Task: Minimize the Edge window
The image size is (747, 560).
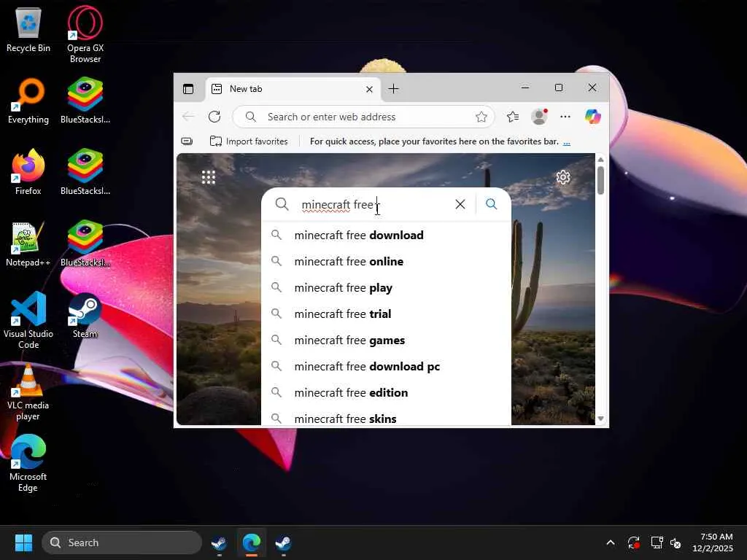Action: click(x=525, y=87)
